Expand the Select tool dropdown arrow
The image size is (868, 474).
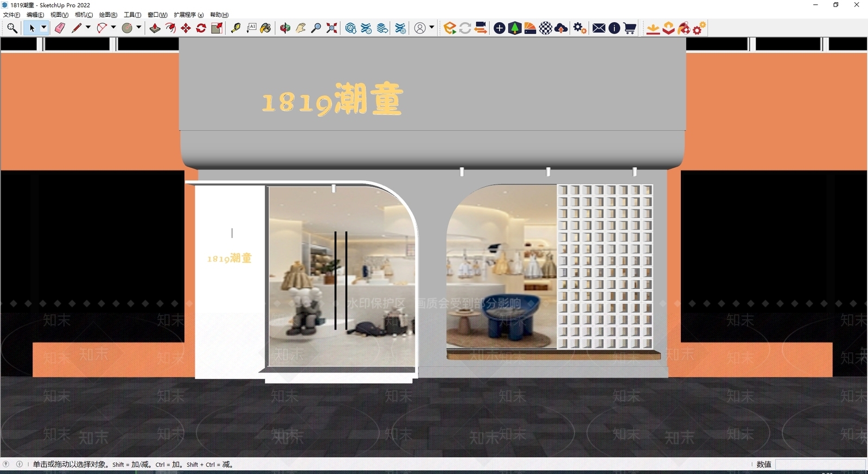click(x=44, y=28)
